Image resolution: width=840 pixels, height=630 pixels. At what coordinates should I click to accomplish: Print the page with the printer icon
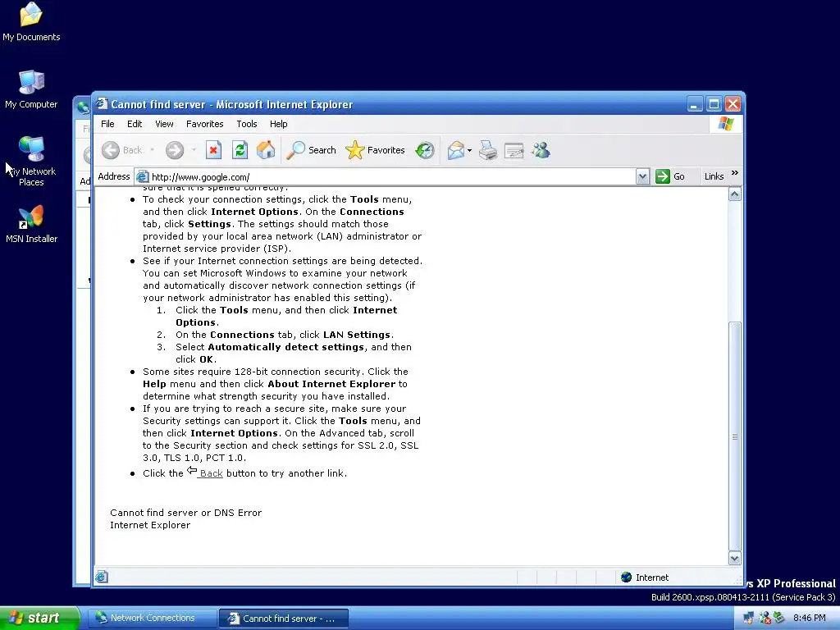tap(487, 151)
